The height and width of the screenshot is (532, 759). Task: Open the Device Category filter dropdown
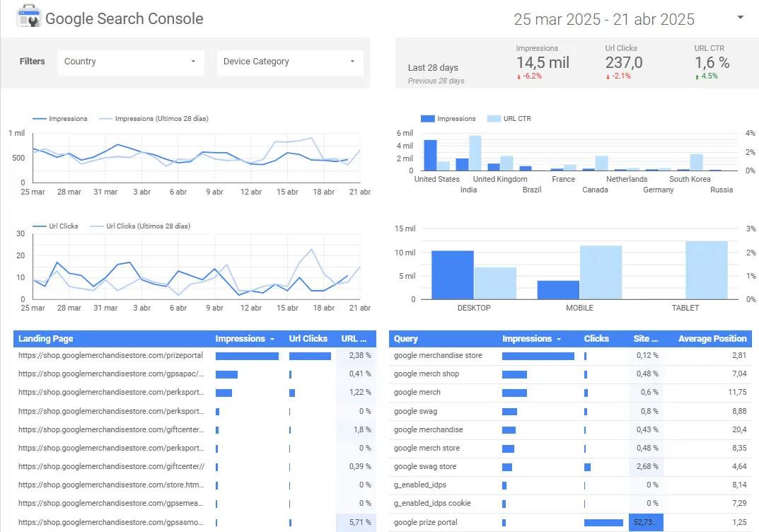coord(290,62)
